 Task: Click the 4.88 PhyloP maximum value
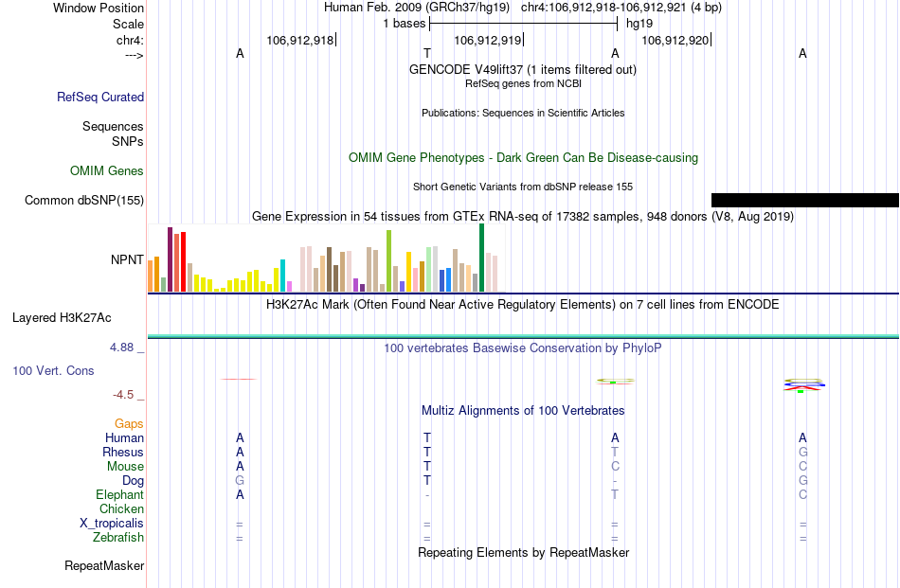click(x=121, y=347)
